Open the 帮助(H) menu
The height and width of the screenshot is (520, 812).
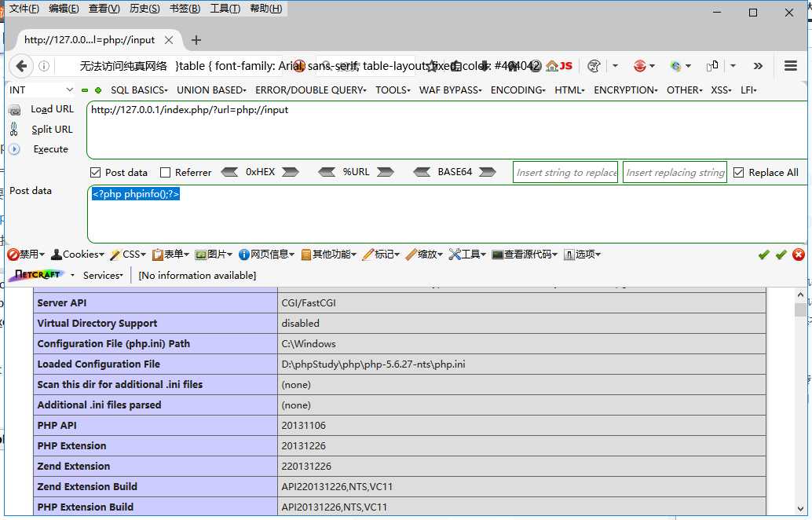[266, 9]
